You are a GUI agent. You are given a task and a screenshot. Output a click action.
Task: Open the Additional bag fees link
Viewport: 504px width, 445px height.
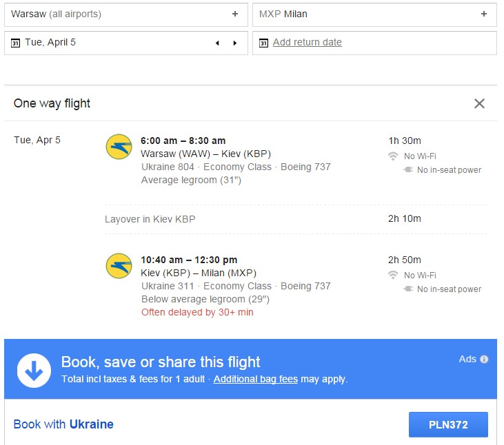click(x=256, y=379)
